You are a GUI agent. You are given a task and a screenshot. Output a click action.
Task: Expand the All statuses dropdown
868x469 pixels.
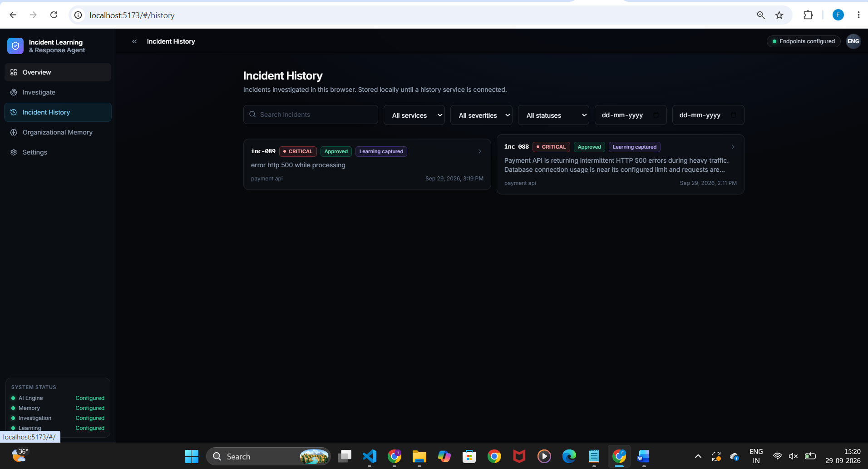click(553, 115)
